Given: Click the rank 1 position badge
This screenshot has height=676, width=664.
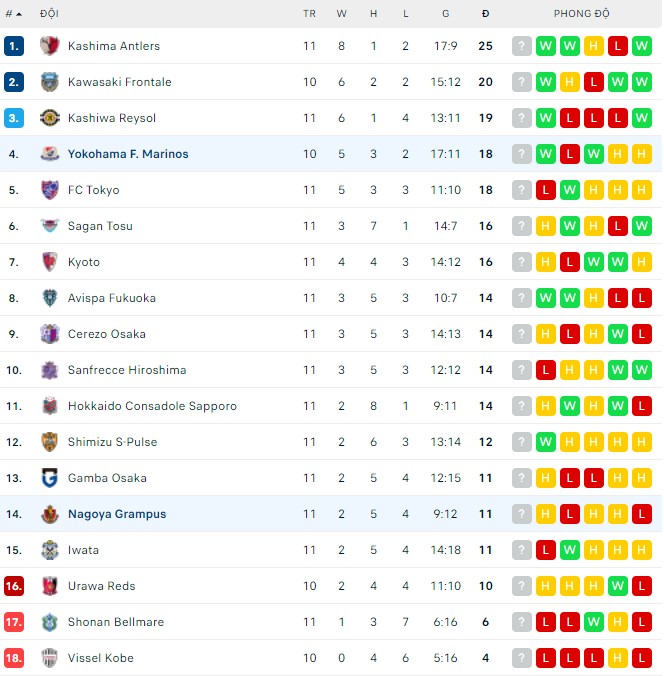Looking at the screenshot, I should (x=13, y=46).
